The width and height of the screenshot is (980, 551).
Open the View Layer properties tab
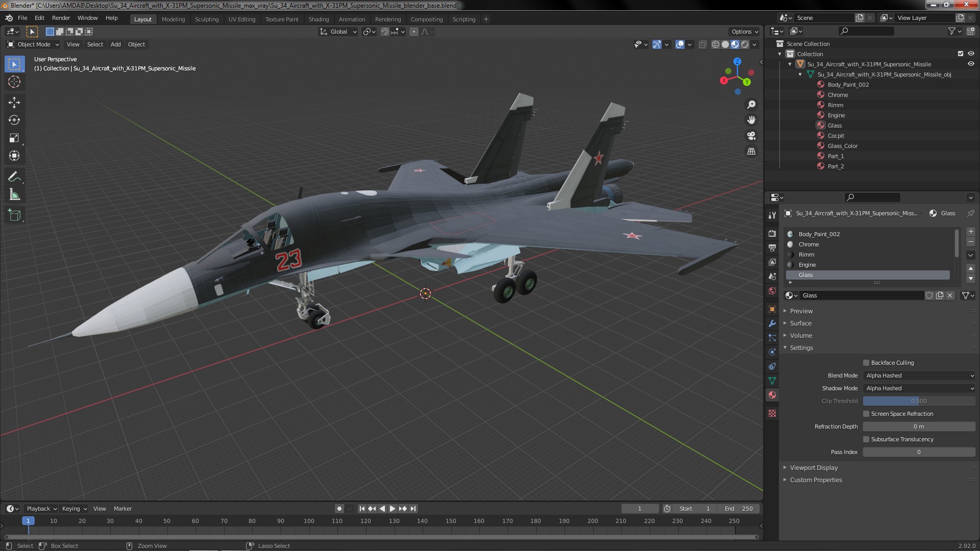(x=772, y=262)
